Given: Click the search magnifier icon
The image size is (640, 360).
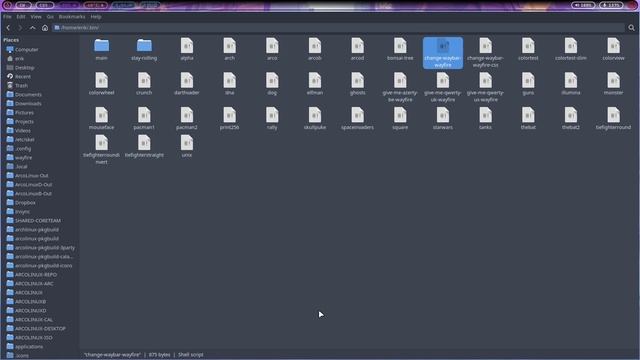Looking at the screenshot, I should 631,28.
